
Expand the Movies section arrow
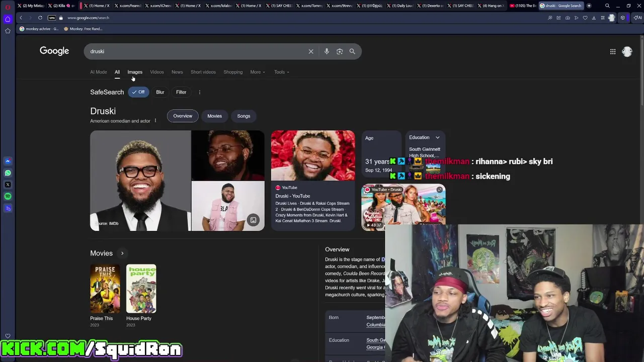pyautogui.click(x=122, y=253)
